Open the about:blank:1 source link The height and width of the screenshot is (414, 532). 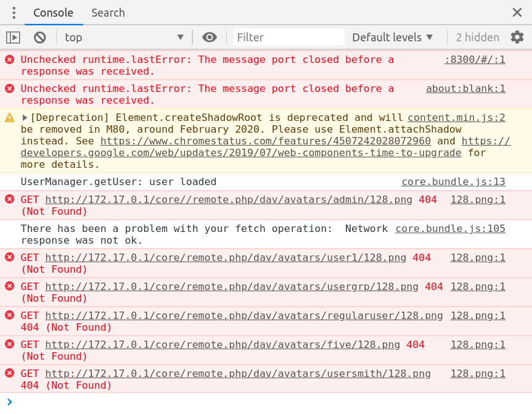[x=465, y=88]
